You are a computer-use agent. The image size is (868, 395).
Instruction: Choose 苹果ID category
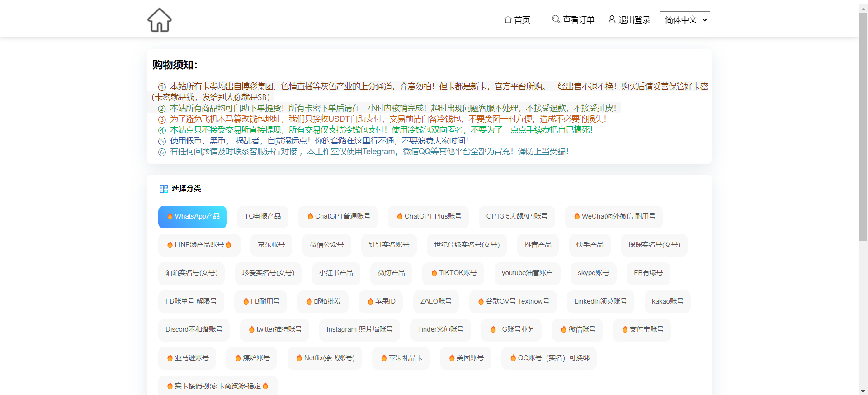click(381, 302)
